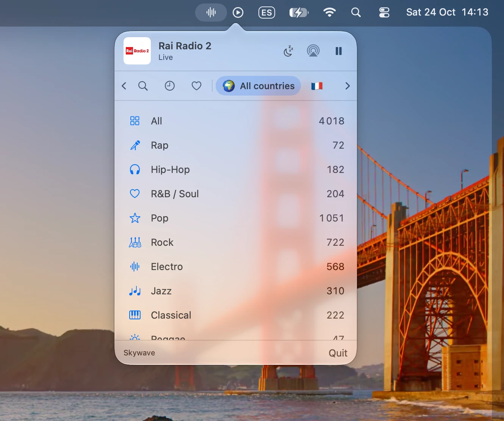Click the Rai Radio 2 station logo
The height and width of the screenshot is (421, 504).
click(137, 51)
